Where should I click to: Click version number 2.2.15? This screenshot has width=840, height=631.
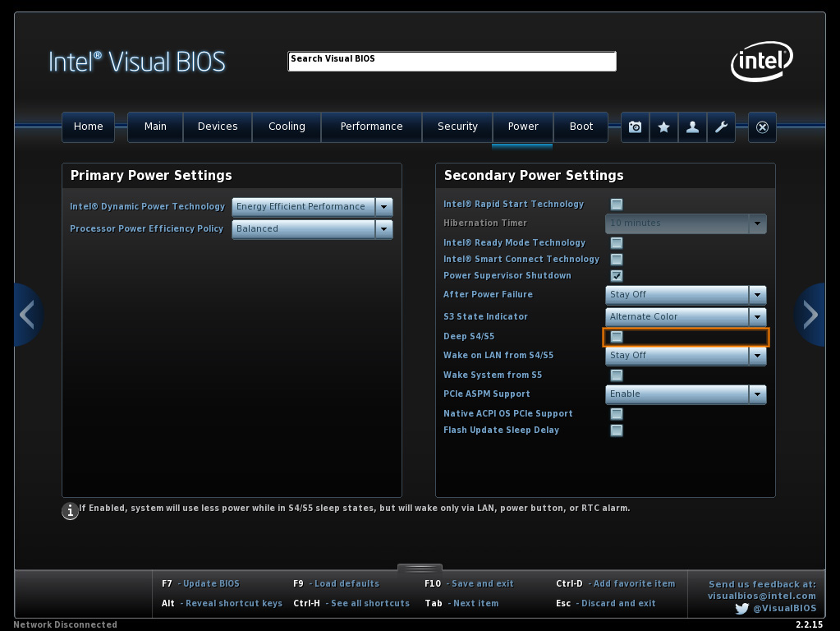click(x=809, y=624)
